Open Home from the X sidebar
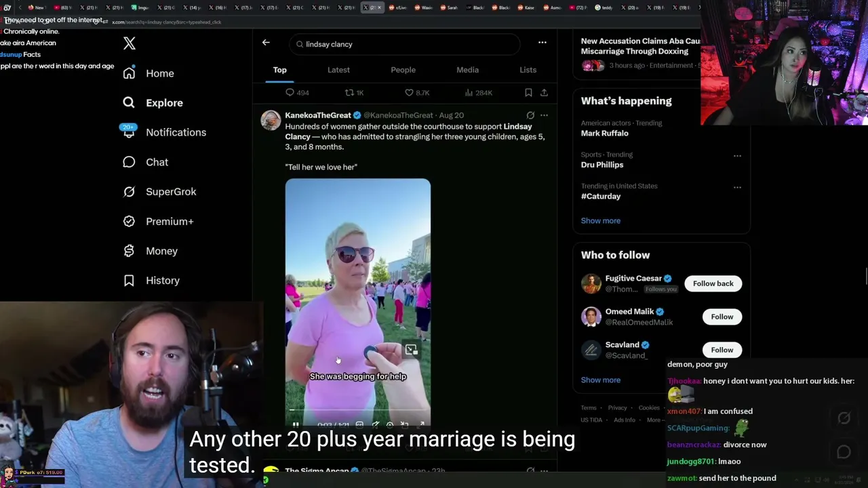 tap(149, 73)
